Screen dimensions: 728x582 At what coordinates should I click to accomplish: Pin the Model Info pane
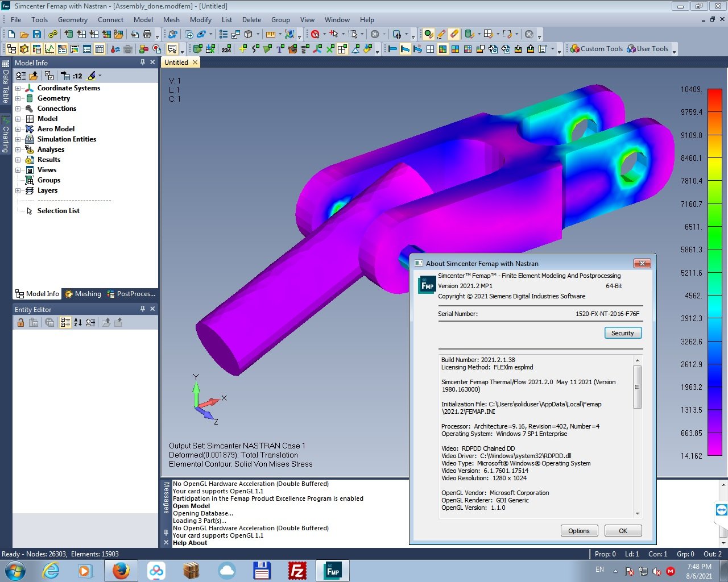[x=143, y=63]
